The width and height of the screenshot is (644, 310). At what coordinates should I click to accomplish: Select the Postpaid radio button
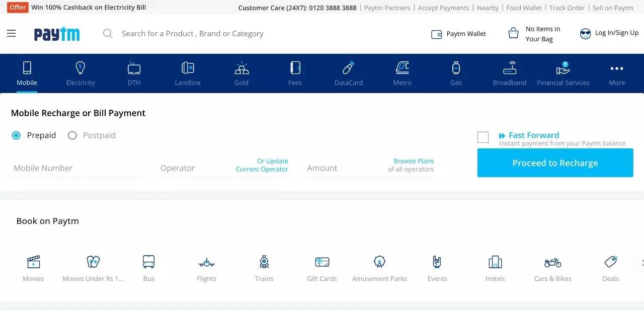tap(72, 135)
